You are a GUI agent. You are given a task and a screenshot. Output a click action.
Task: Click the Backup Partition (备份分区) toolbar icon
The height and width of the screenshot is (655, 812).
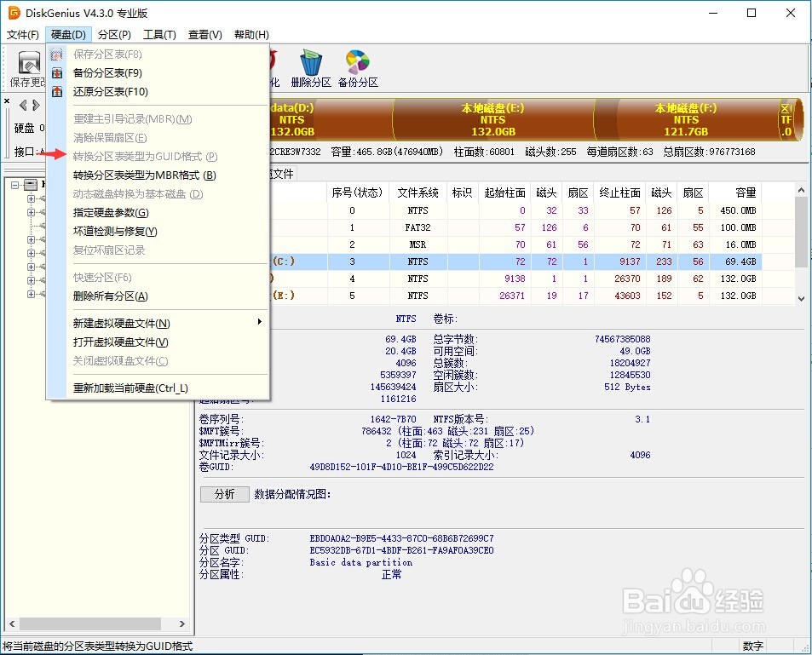(358, 68)
